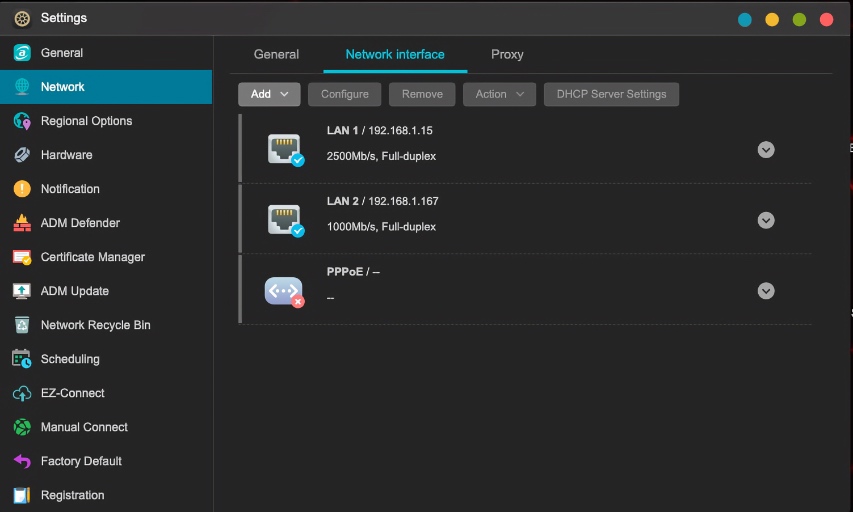Viewport: 853px width, 512px height.
Task: Open Scheduling in sidebar
Action: 106,359
